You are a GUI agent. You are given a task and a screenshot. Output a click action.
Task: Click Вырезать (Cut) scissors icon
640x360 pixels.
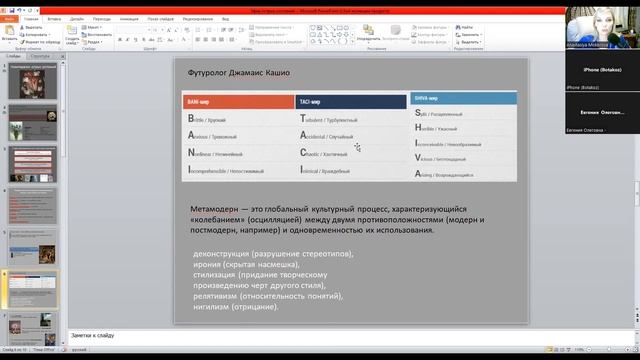22,27
